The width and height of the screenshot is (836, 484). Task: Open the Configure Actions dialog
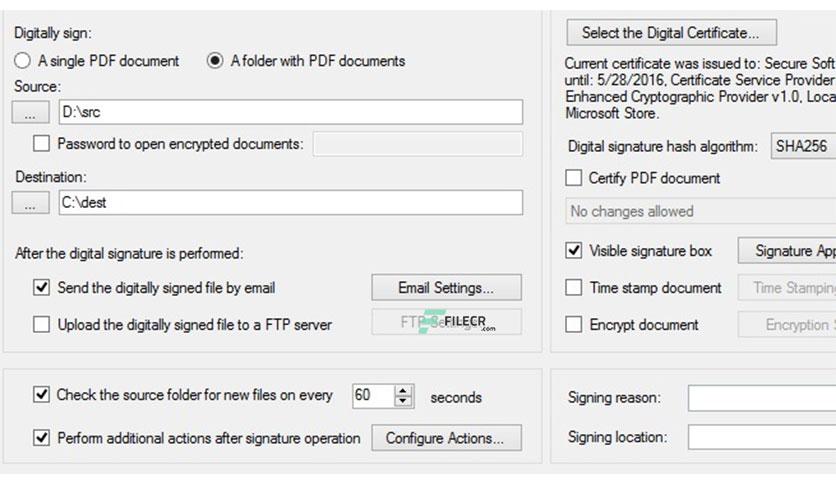pyautogui.click(x=446, y=438)
